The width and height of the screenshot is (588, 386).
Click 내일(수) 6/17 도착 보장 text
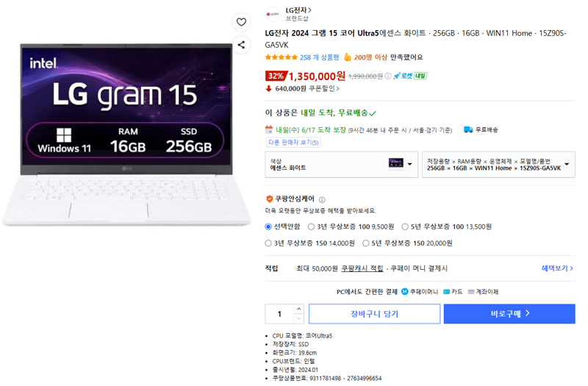click(310, 130)
